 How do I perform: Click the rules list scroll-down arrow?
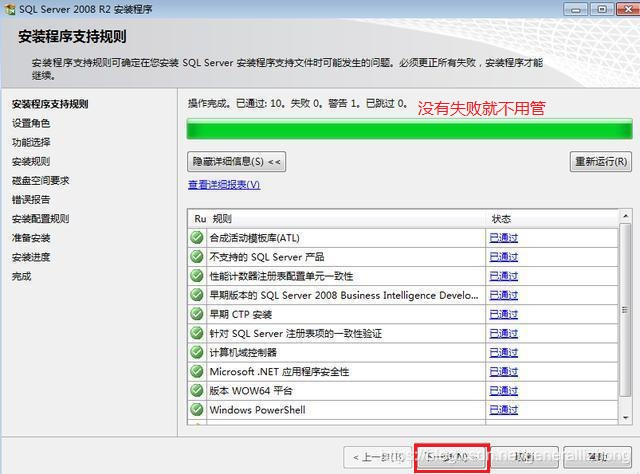pos(625,418)
